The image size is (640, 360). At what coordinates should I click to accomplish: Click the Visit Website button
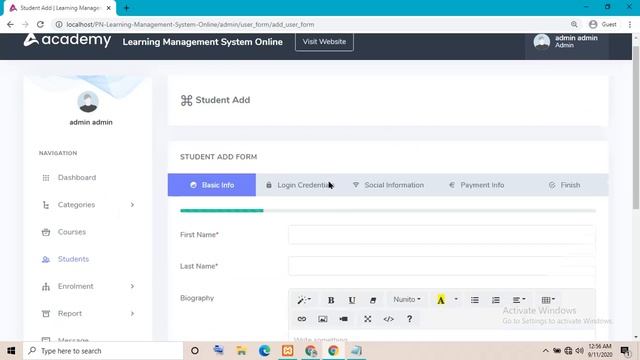(324, 42)
